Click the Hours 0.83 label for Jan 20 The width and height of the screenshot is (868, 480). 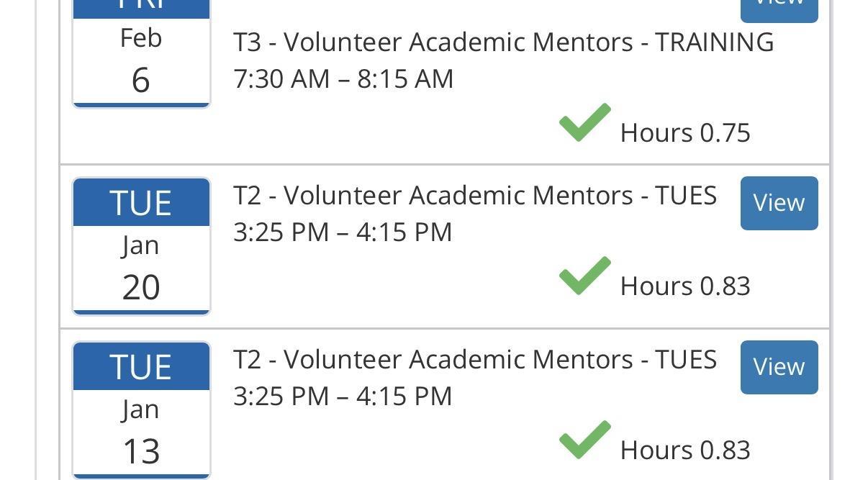(685, 286)
